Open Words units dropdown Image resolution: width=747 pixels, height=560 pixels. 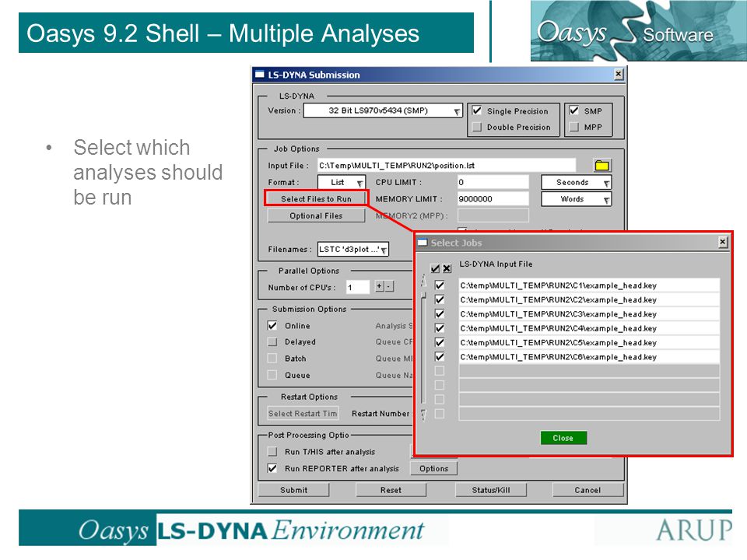pos(577,199)
